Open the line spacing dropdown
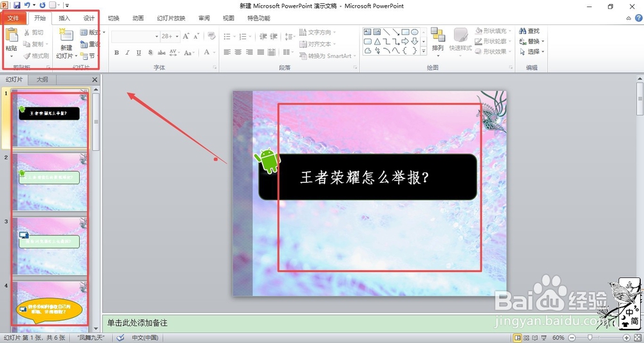Viewport: 644px width, 343px height. 290,37
